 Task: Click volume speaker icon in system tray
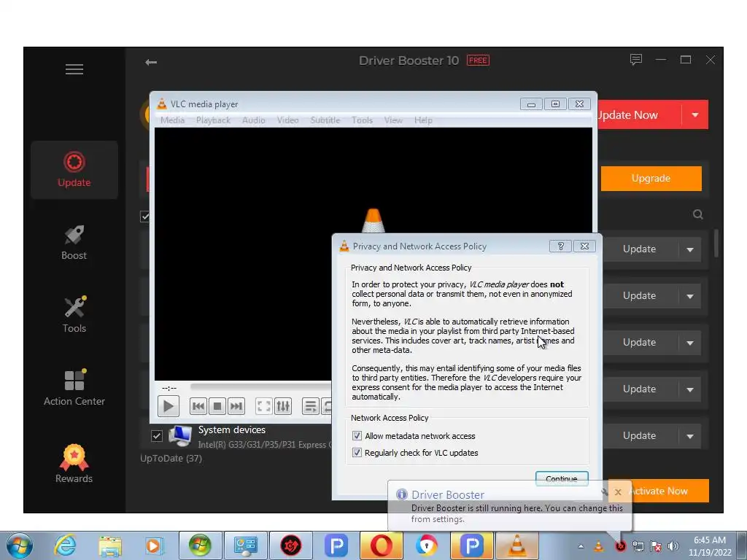[673, 546]
